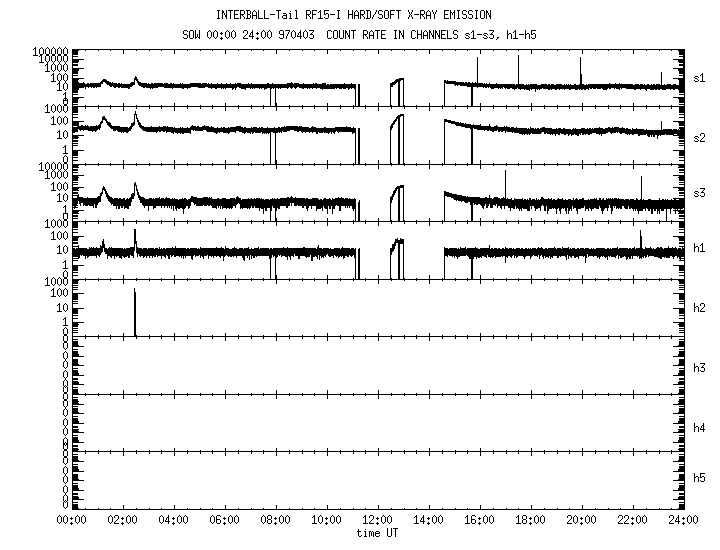Click the s3 channel label
This screenshot has height=550, width=720.
click(701, 192)
